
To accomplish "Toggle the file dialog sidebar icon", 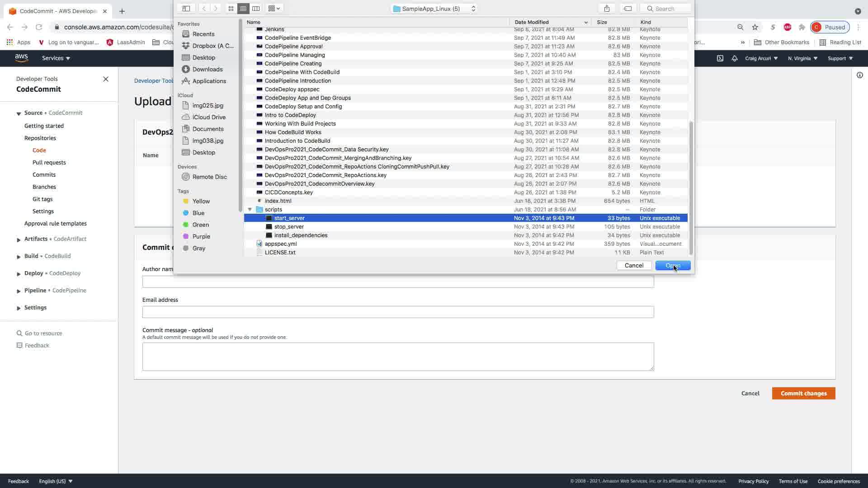I will (x=186, y=9).
